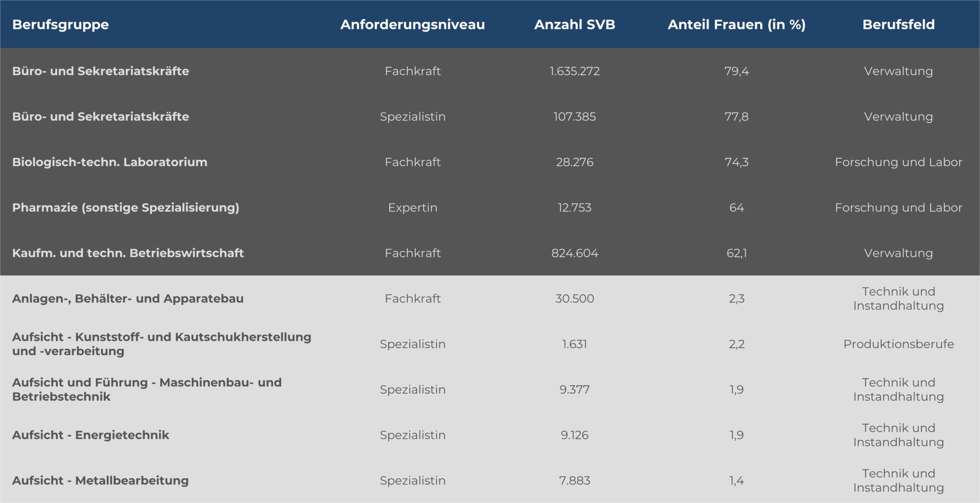Screen dimensions: 980x503
Task: Click the 1,4 women share cell
Action: 736,481
